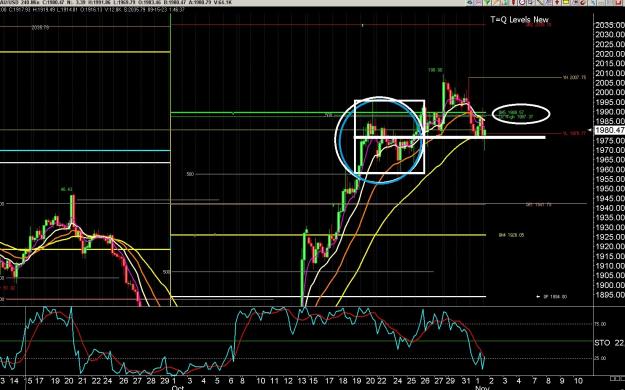This screenshot has height=390, width=625.
Task: Click the Nov month label on date axis
Action: click(482, 388)
